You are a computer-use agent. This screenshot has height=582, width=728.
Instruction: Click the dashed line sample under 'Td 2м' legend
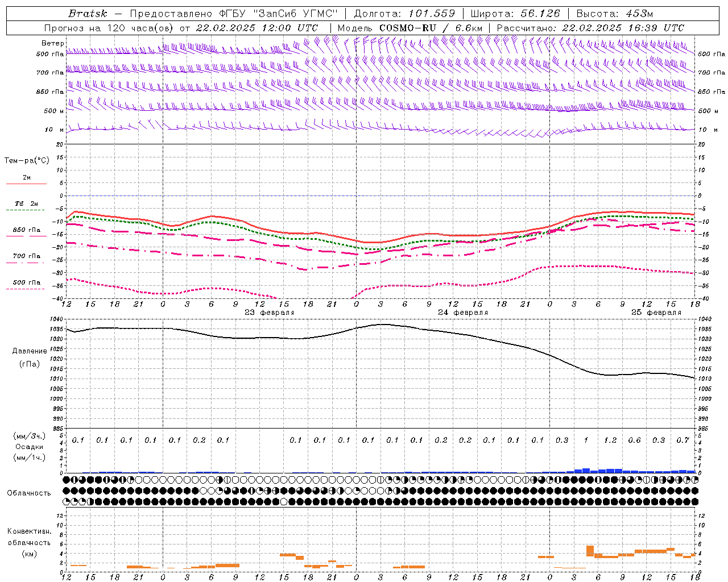coord(26,210)
